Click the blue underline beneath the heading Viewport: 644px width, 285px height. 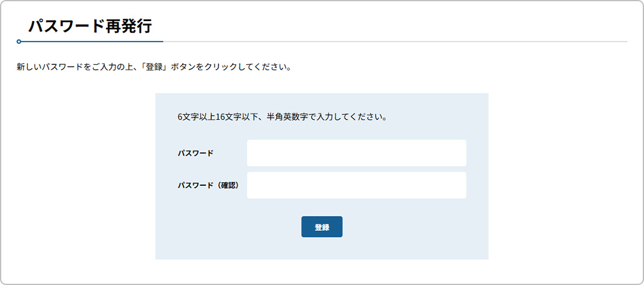click(90, 41)
